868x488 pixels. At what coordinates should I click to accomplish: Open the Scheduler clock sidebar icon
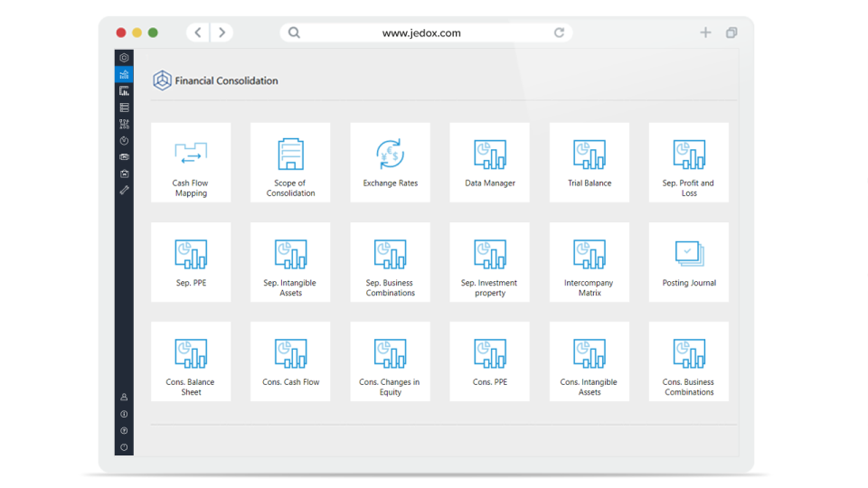tap(124, 141)
